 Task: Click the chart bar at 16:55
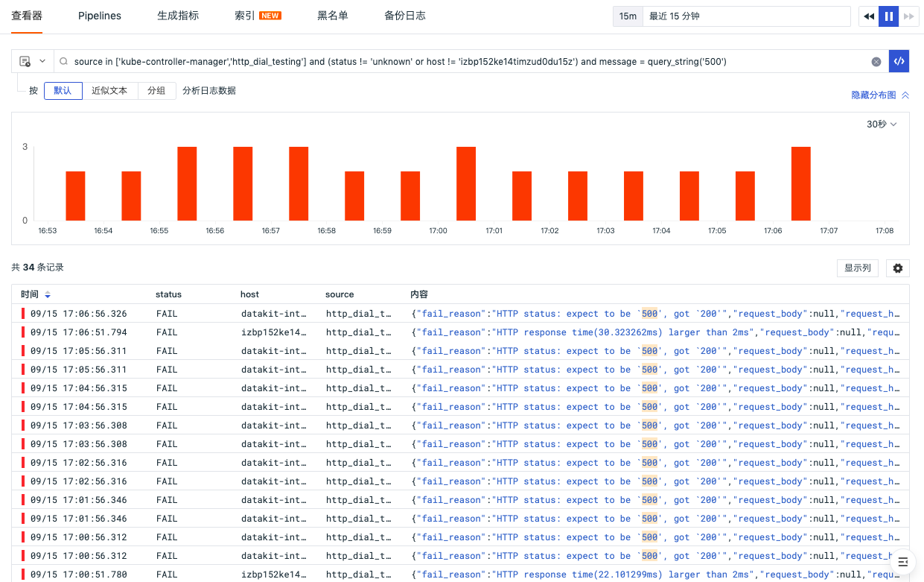pos(187,183)
